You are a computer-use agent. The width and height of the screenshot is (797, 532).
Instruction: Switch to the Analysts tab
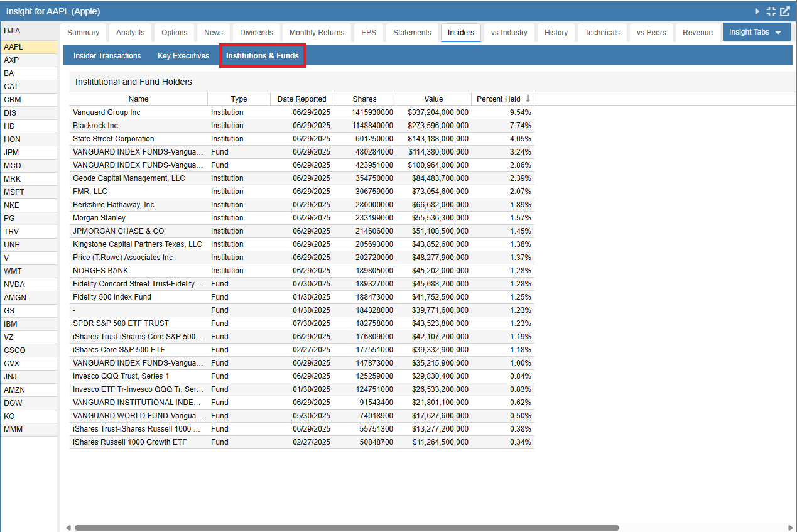130,33
